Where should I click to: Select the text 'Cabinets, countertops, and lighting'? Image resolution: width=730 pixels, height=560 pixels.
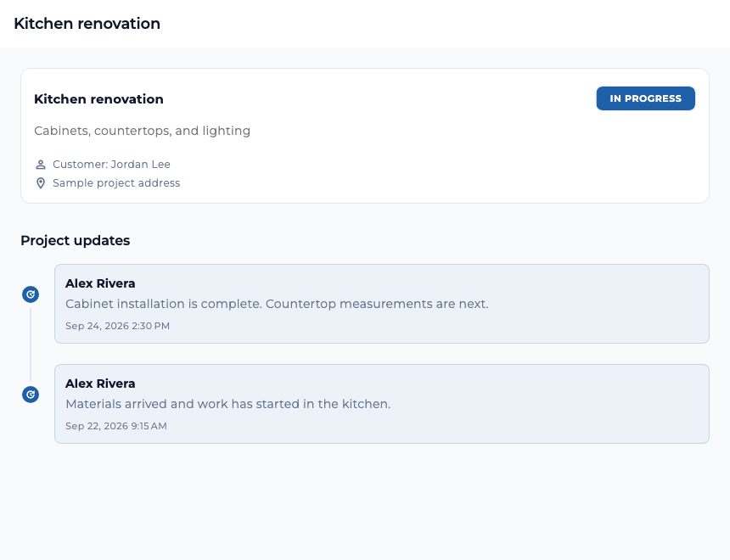pos(142,131)
